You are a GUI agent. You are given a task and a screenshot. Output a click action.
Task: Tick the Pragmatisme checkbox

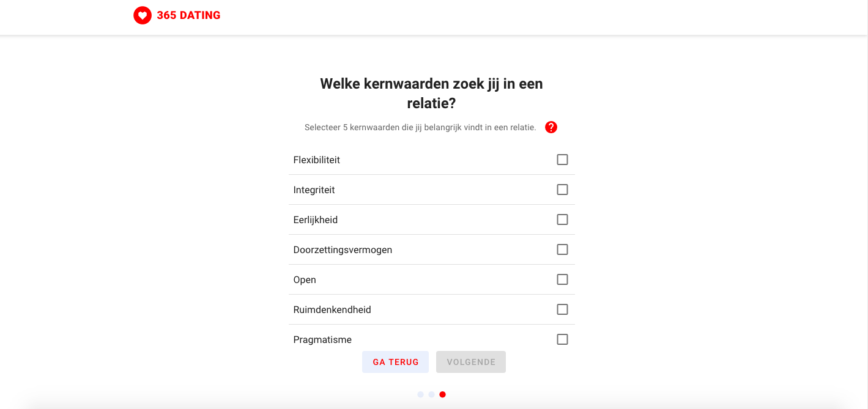(x=562, y=339)
